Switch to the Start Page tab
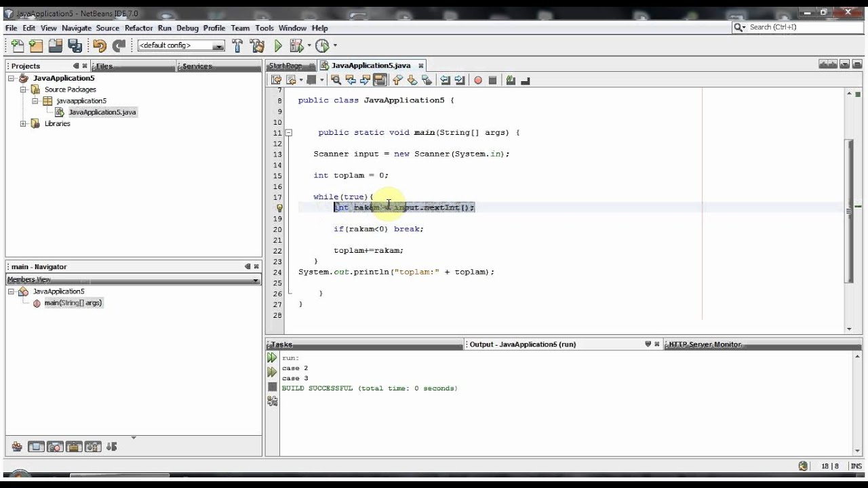Viewport: 868px width, 488px height. click(x=285, y=66)
